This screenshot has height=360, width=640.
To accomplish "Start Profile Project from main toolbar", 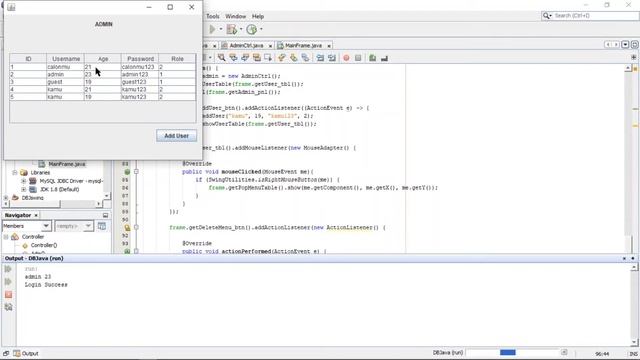I will 251,29.
